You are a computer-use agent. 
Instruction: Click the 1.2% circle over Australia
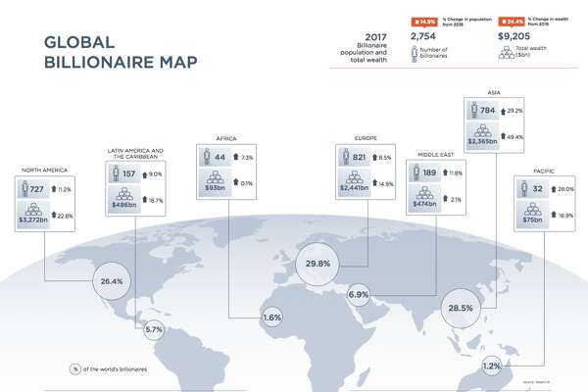pyautogui.click(x=492, y=366)
